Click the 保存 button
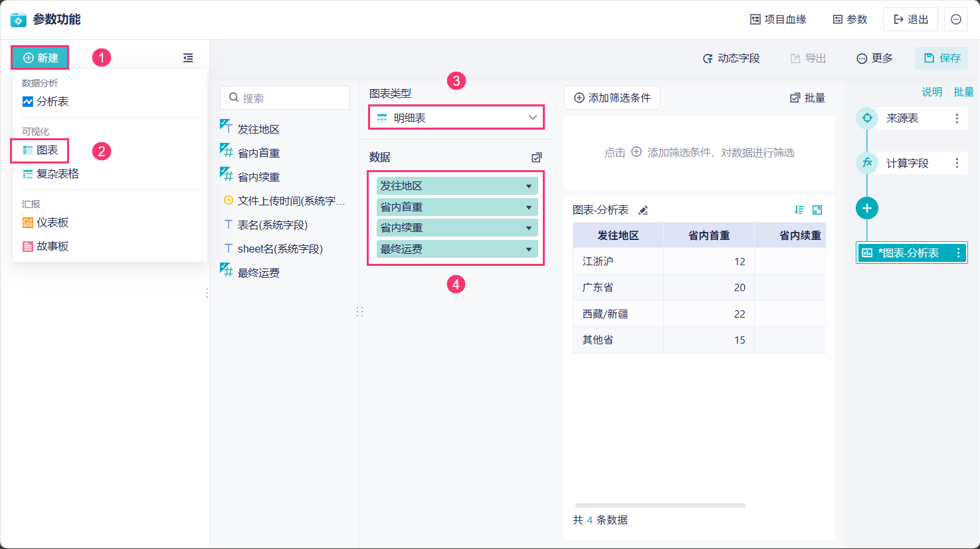Image resolution: width=980 pixels, height=549 pixels. 941,58
